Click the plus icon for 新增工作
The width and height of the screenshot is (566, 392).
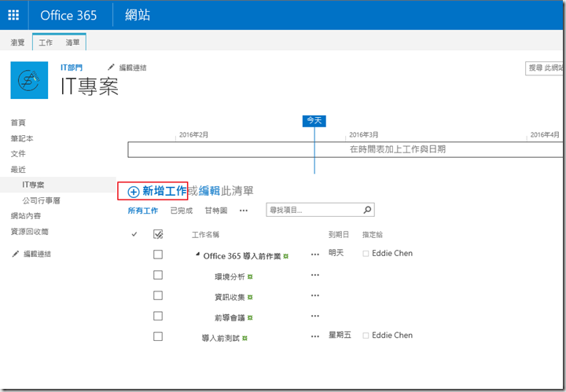pos(134,191)
